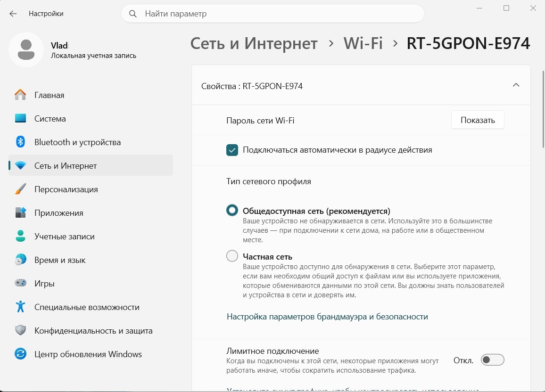Image resolution: width=545 pixels, height=392 pixels.
Task: Click the Пароль сети Wi-Fi label
Action: 260,121
